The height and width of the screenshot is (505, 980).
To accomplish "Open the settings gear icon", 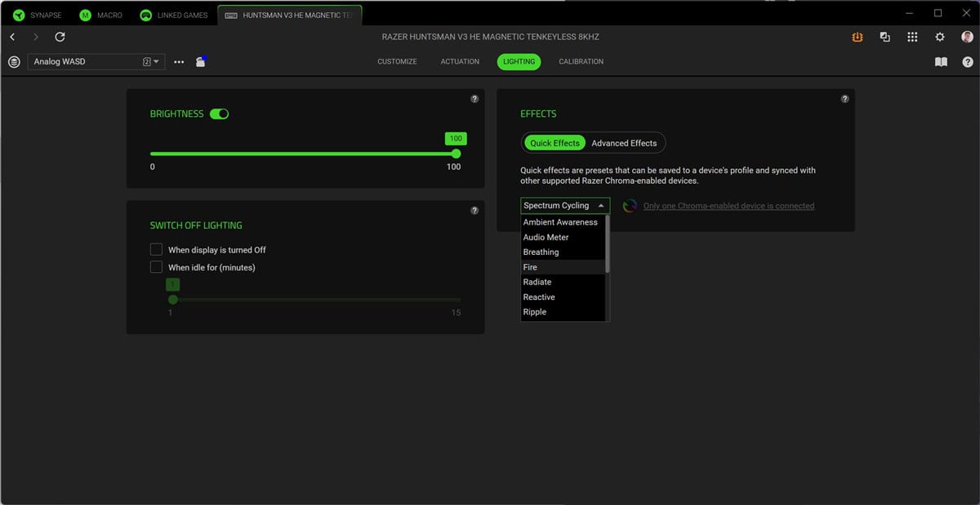I will point(940,37).
